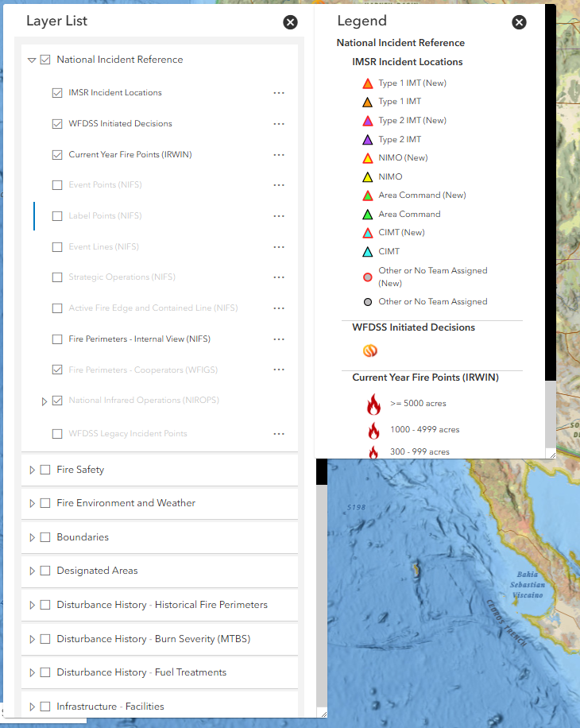Select Current Year Fire Points (IRWIN) layer name
This screenshot has height=728, width=580.
130,155
